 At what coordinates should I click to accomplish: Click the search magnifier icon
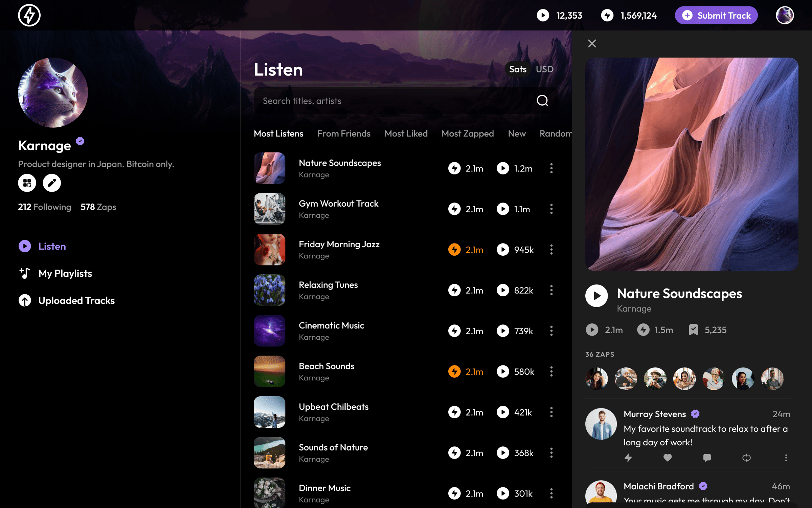point(542,101)
